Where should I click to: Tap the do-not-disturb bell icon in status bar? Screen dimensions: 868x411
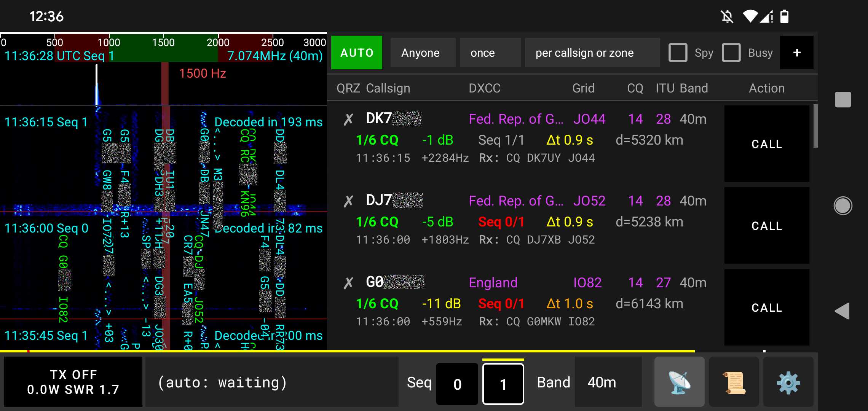[x=727, y=16]
